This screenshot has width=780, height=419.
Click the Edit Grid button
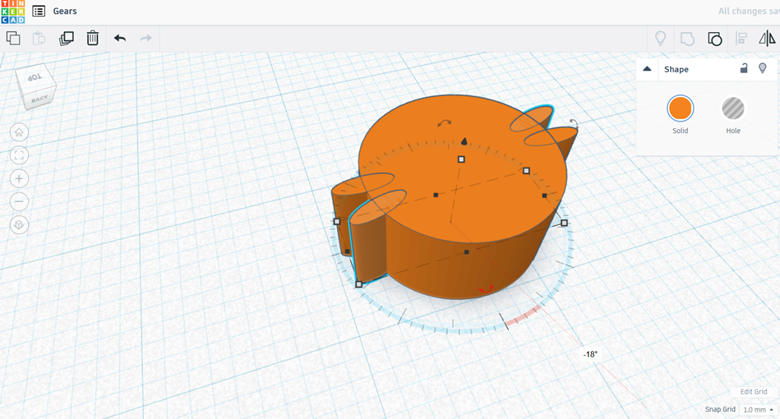coord(754,392)
